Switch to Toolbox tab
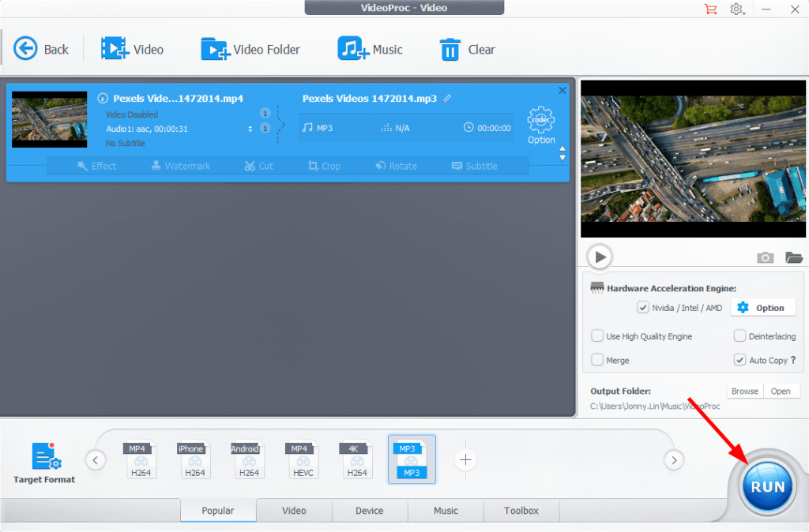This screenshot has height=532, width=809. (521, 511)
